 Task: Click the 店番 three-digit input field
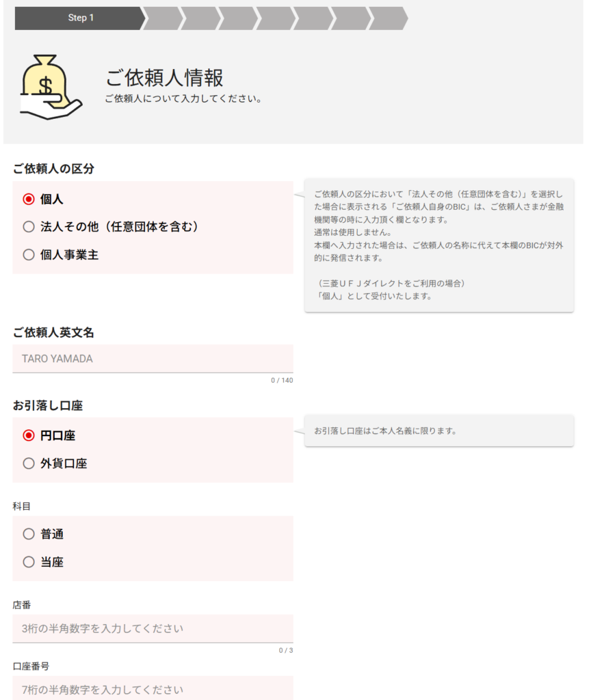point(153,628)
